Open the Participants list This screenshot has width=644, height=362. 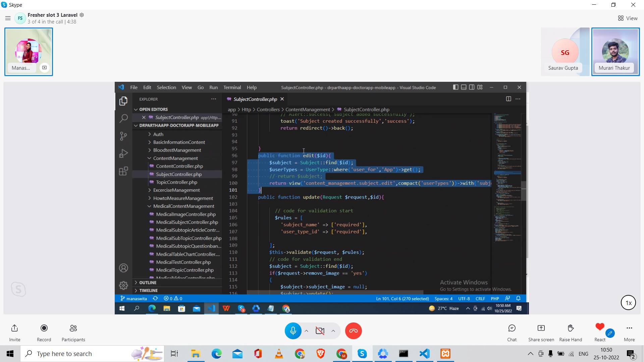tap(73, 333)
